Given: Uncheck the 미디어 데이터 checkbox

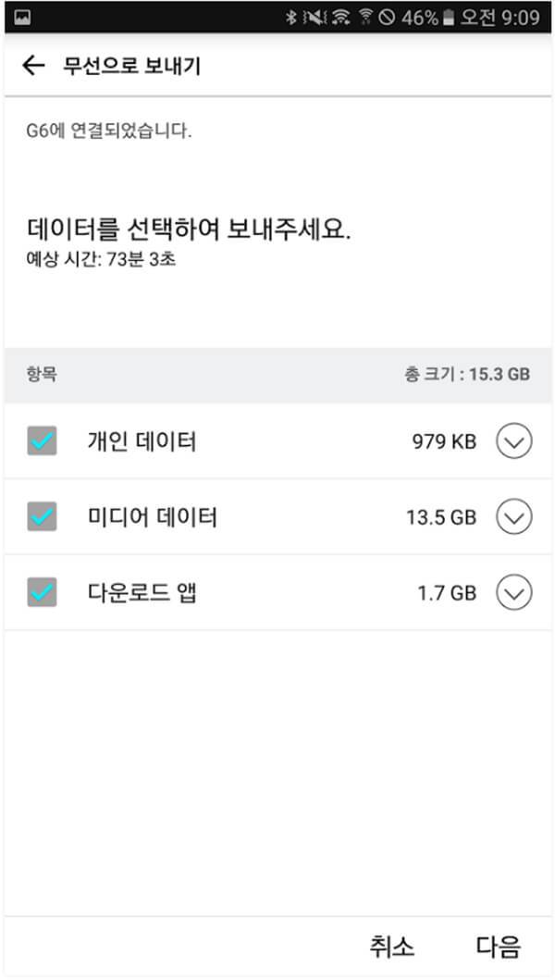Looking at the screenshot, I should 42,516.
